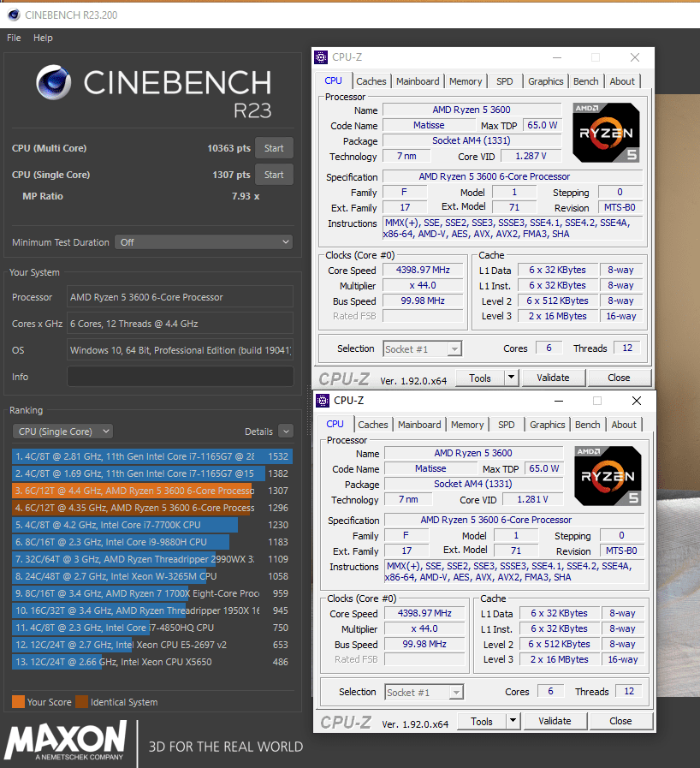
Task: Select ranking row 3 Ryzen 5 3600 at 4.4 GHz
Action: 152,491
